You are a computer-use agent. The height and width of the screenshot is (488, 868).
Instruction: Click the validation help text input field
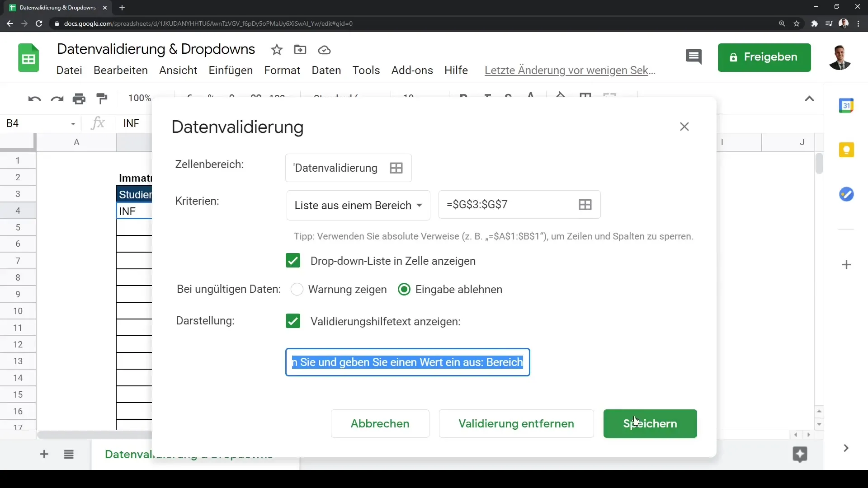[x=407, y=362]
